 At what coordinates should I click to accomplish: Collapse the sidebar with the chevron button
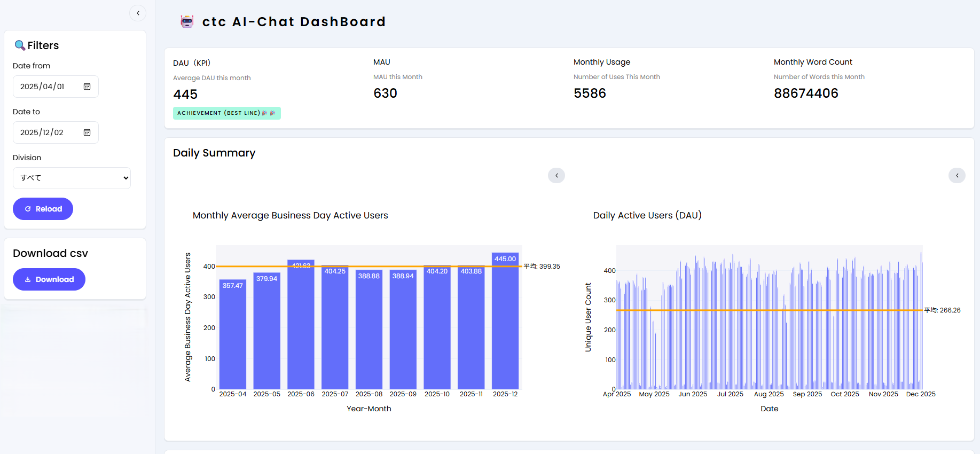138,13
